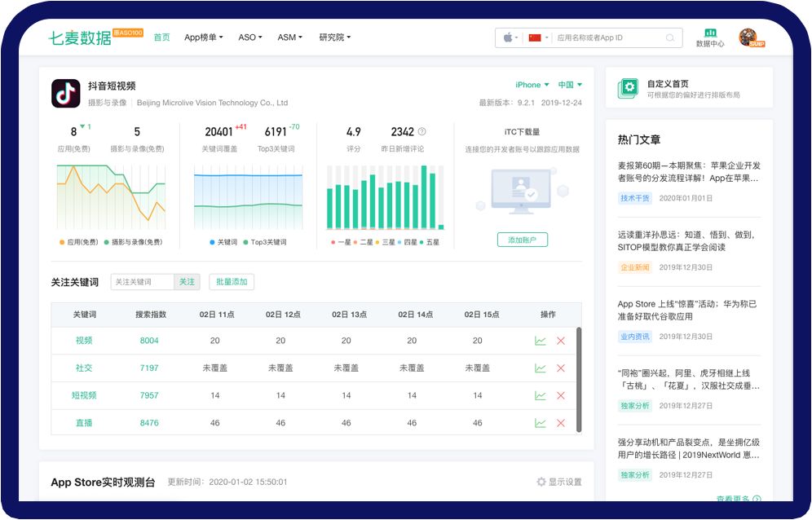Open the 显示设置 gear settings
The height and width of the screenshot is (520, 812).
[558, 482]
